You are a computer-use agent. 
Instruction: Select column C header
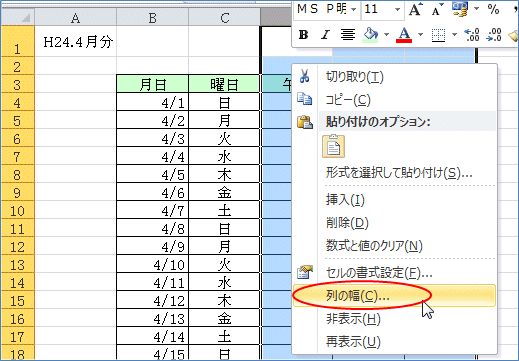click(x=224, y=17)
